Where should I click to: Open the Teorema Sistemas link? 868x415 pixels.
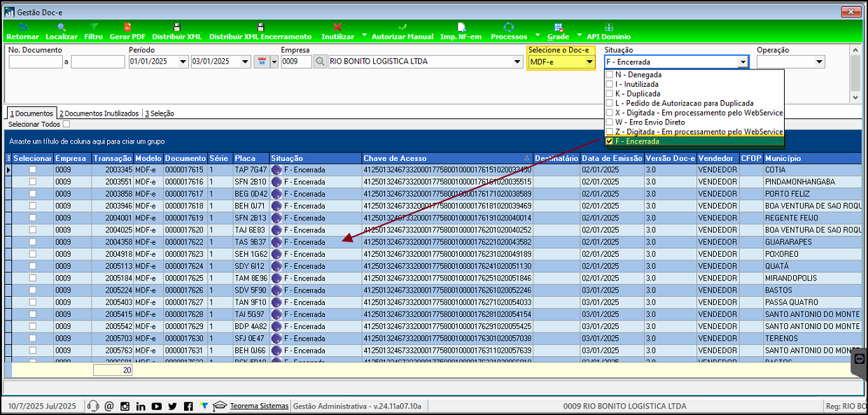click(x=259, y=406)
